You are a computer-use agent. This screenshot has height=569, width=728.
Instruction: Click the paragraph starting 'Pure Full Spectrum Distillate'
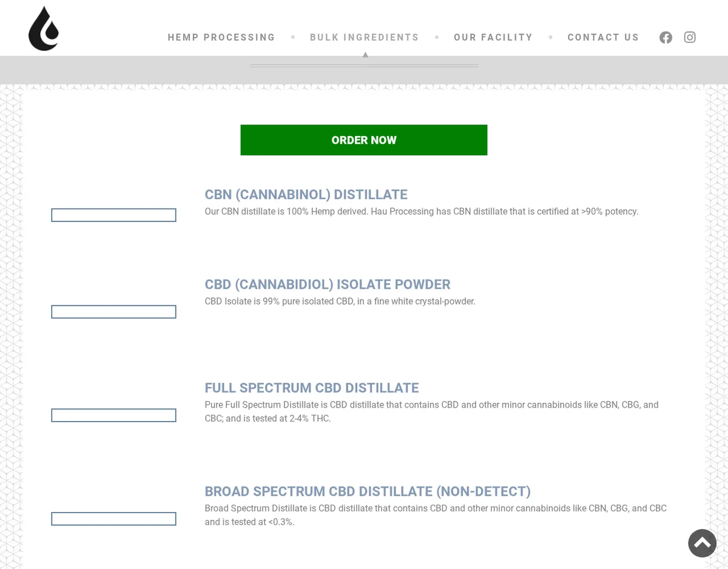click(431, 411)
